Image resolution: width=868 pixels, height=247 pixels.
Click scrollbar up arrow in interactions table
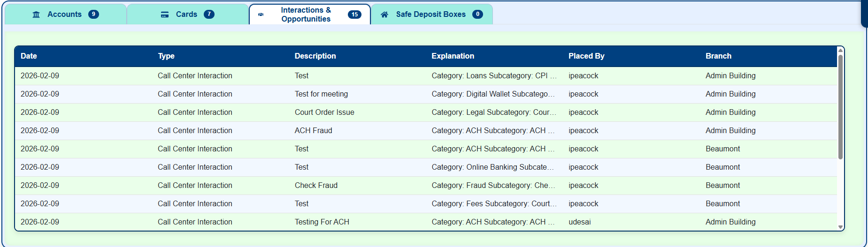point(840,50)
